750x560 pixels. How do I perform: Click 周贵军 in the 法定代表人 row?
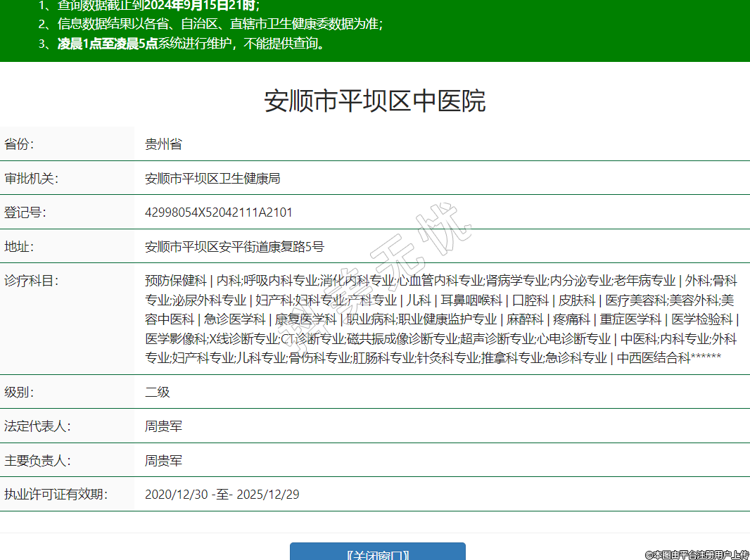[x=163, y=426]
